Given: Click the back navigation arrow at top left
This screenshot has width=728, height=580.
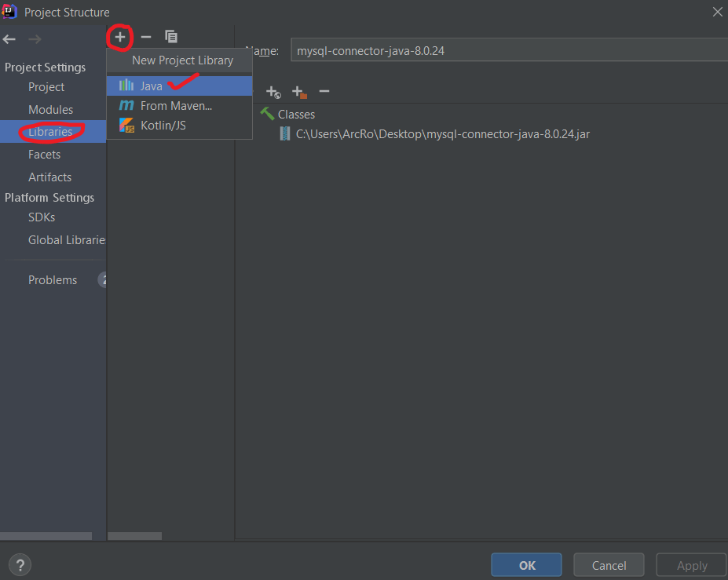Looking at the screenshot, I should click(x=9, y=38).
